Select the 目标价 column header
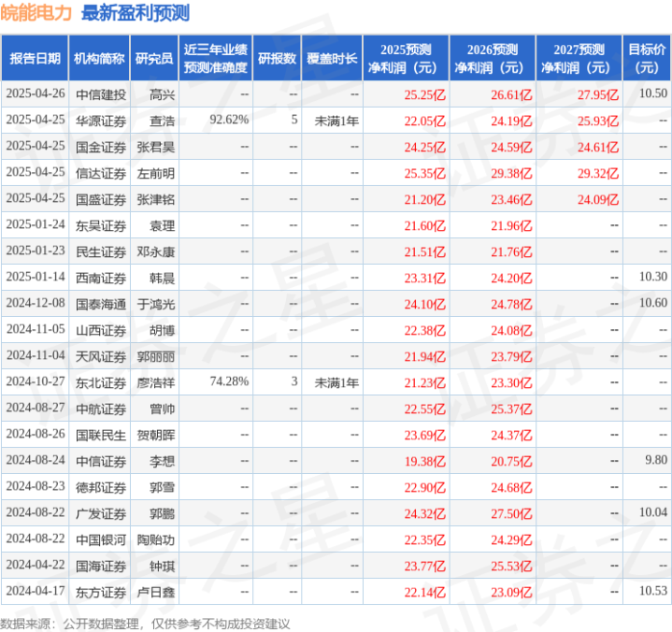 point(647,58)
